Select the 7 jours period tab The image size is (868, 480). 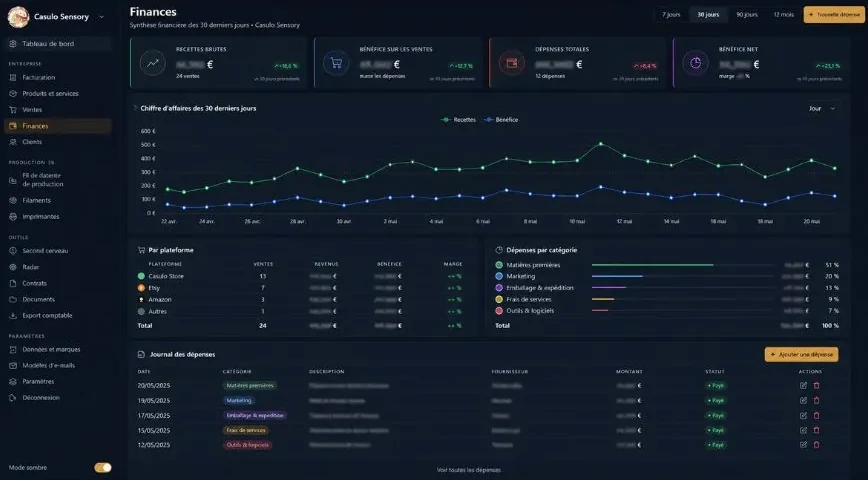click(x=671, y=14)
